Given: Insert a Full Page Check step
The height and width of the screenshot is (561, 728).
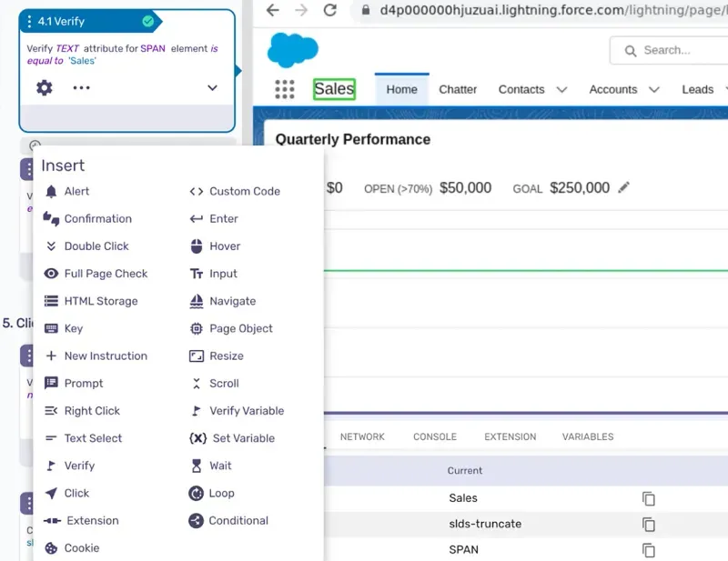Looking at the screenshot, I should [105, 274].
